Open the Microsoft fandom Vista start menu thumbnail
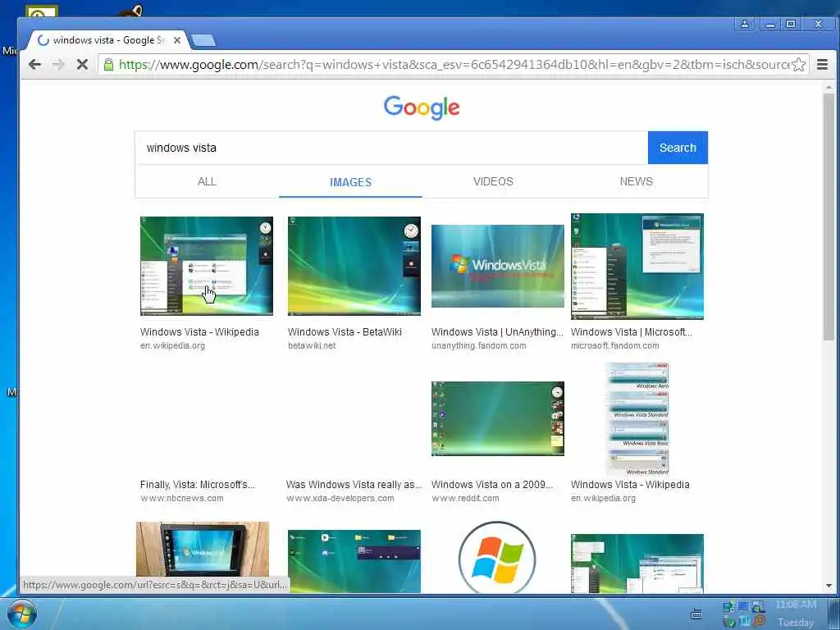 click(x=637, y=266)
